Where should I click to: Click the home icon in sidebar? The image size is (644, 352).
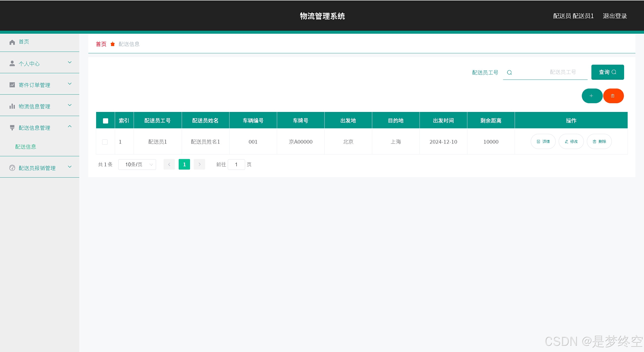(x=12, y=42)
